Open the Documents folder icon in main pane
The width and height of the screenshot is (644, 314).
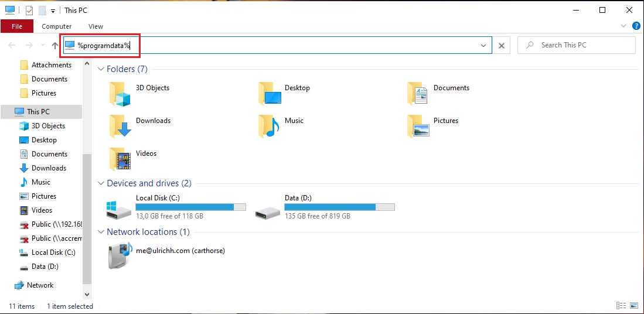point(418,93)
